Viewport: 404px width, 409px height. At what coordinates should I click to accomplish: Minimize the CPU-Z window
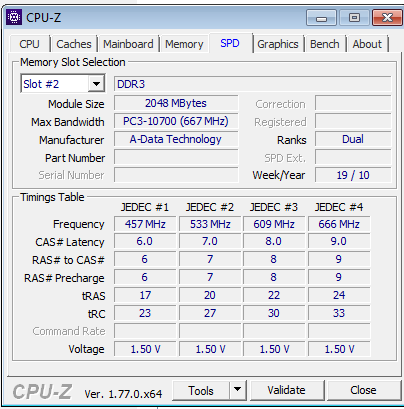[321, 17]
